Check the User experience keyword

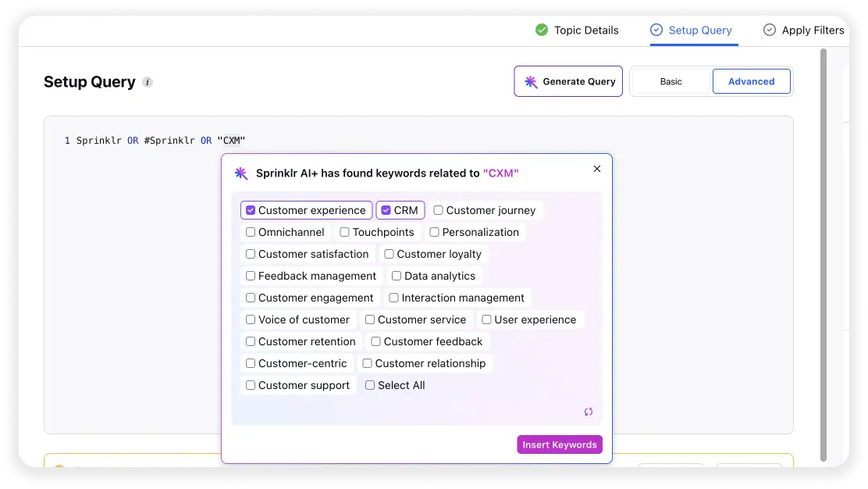point(486,319)
